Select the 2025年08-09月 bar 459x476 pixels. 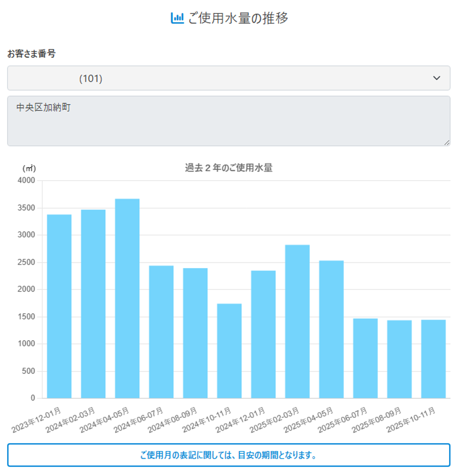(399, 359)
